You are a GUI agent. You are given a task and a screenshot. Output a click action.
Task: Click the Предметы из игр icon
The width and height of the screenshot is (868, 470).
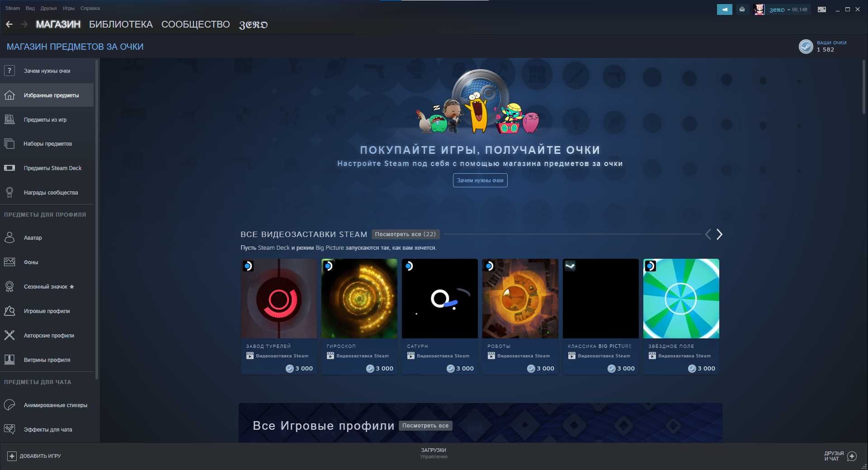[x=9, y=119]
